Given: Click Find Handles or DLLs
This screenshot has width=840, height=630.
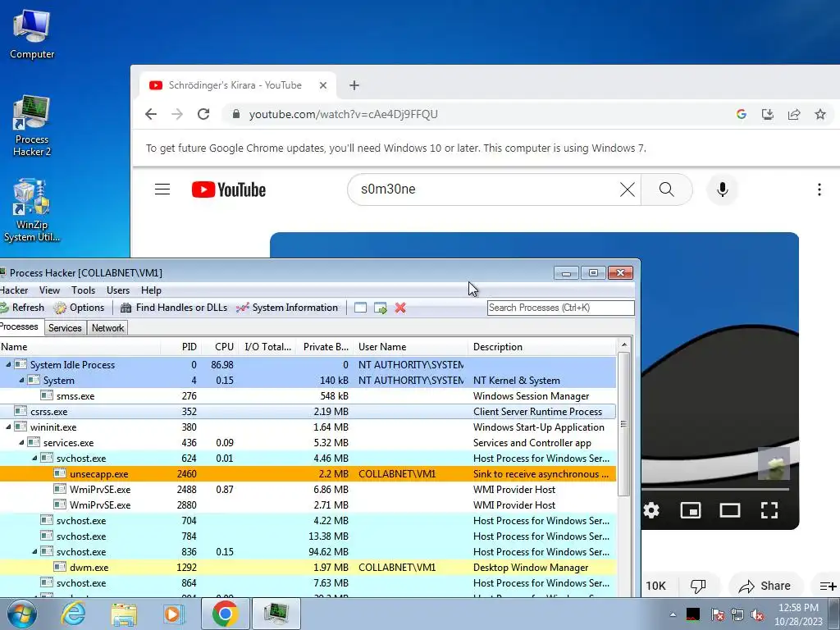Looking at the screenshot, I should click(x=174, y=308).
